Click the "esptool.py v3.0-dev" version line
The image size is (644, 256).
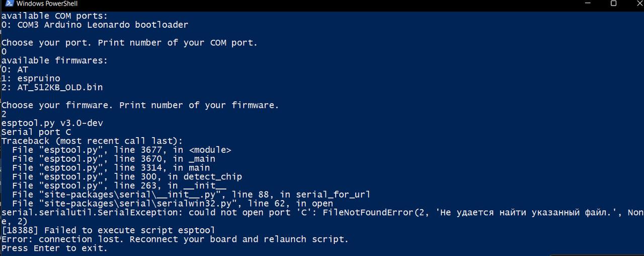[x=52, y=123]
